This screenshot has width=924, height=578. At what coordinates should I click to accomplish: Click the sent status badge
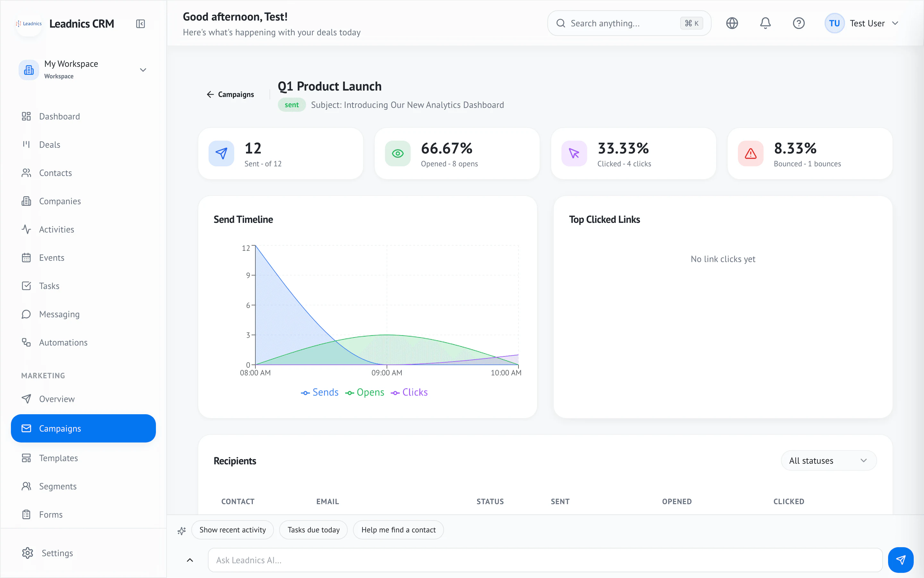(x=292, y=105)
